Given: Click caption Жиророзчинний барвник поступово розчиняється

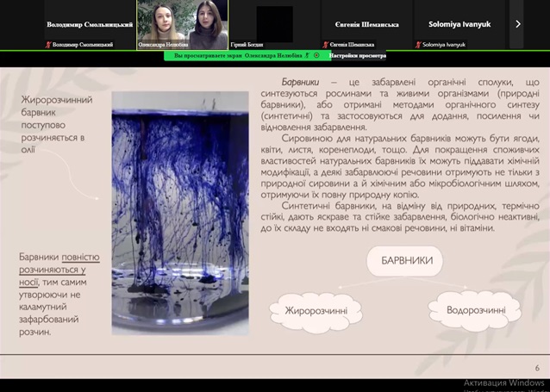Looking at the screenshot, I should 57,124.
